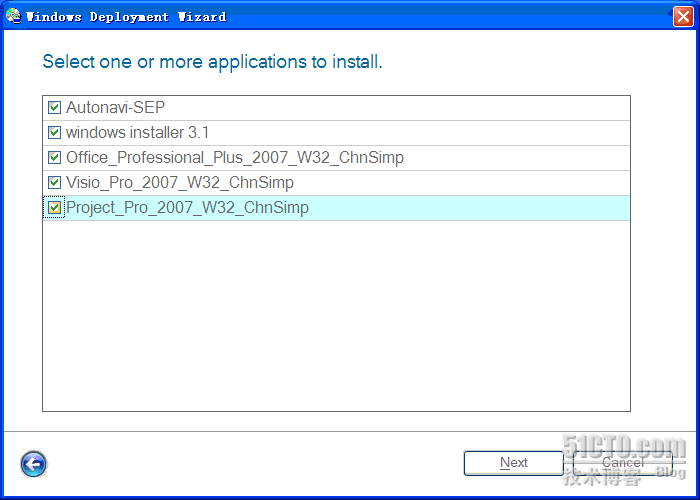This screenshot has height=500, width=700.
Task: Cancel the deployment wizard
Action: tap(623, 463)
